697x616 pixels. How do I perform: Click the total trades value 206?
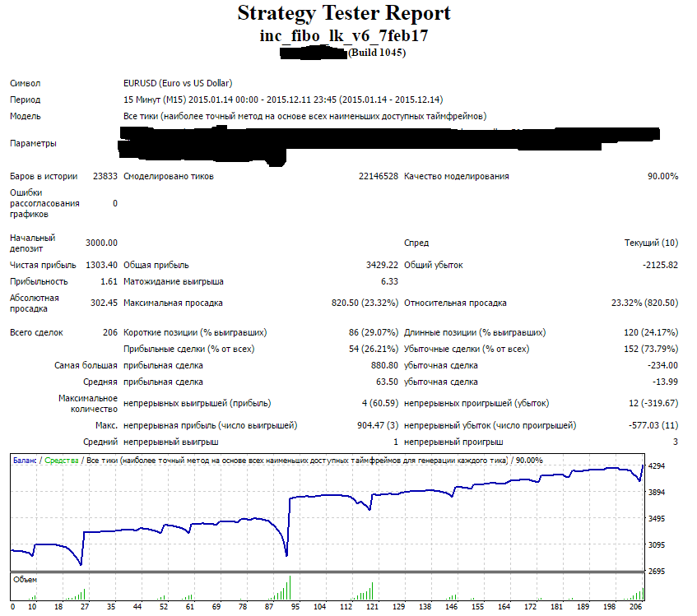109,332
